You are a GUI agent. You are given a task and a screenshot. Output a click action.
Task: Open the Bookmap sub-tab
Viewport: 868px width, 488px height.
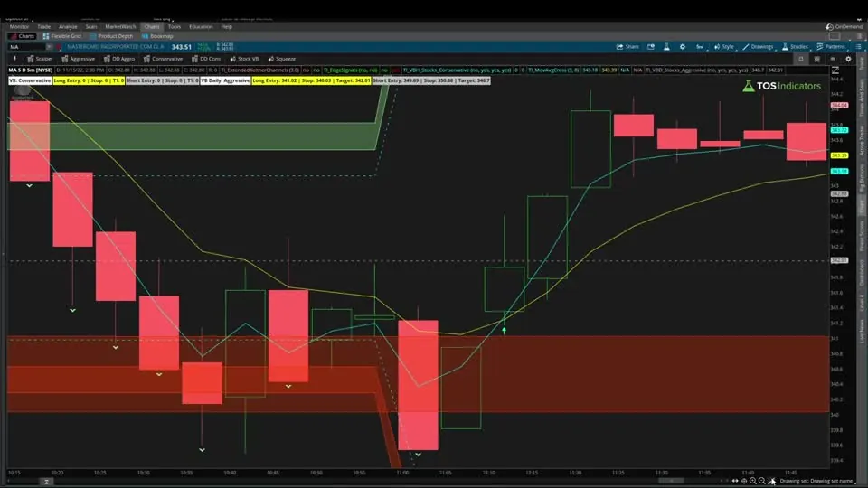(x=157, y=36)
